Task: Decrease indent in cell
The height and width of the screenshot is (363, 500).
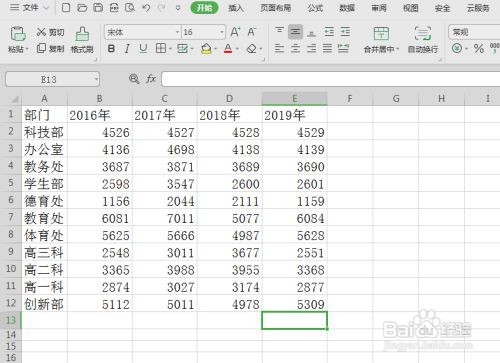Action: 329,32
